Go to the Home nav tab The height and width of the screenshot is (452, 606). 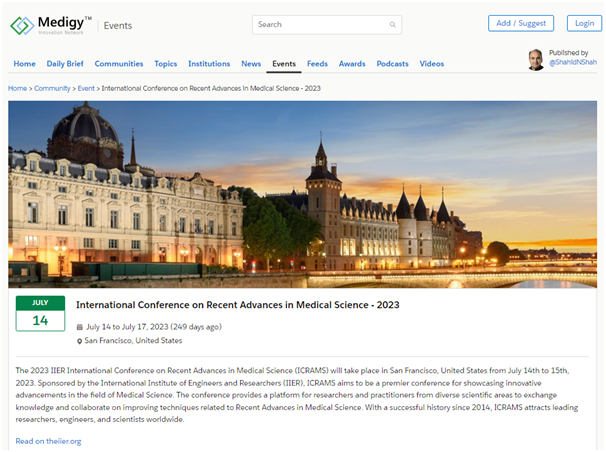24,64
